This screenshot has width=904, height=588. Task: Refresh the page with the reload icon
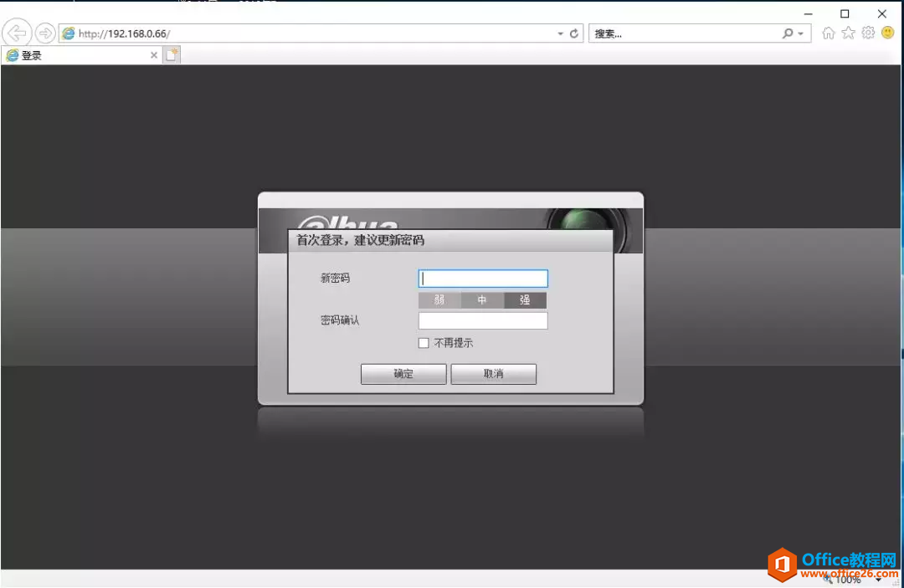573,33
